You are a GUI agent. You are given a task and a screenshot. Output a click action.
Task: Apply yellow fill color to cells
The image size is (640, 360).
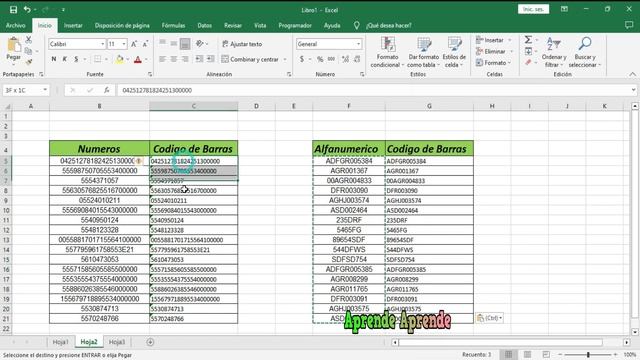point(119,59)
